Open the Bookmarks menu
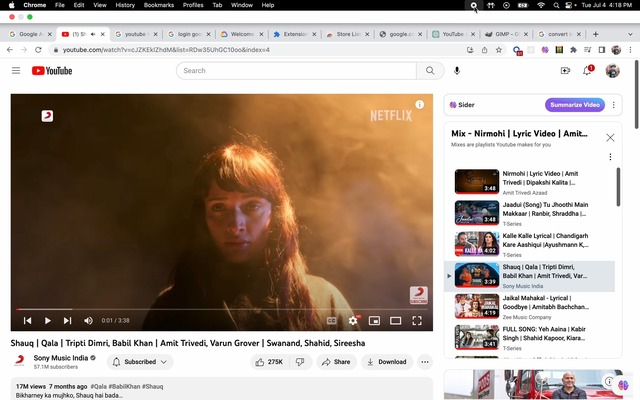640x400 pixels. 159,5
